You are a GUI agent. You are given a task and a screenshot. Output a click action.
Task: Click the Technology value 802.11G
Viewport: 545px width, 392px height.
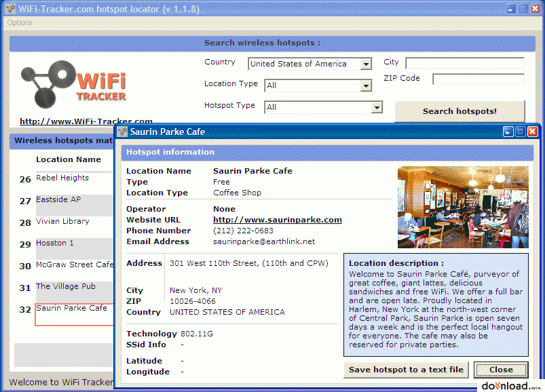click(x=197, y=334)
